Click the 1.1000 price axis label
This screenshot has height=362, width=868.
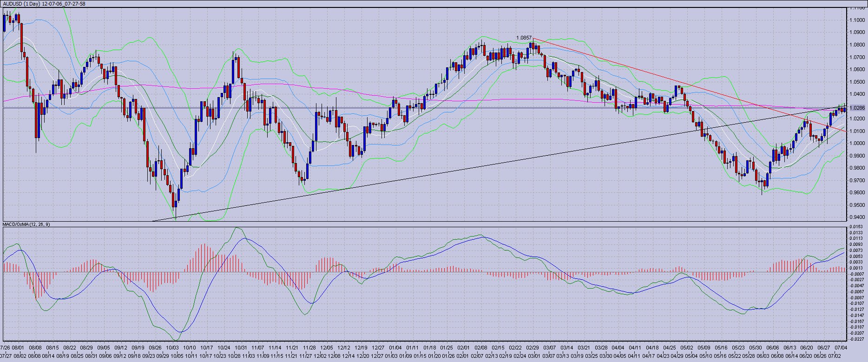tap(857, 20)
